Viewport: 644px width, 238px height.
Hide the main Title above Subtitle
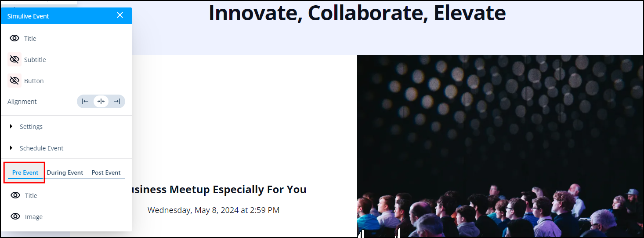tap(14, 38)
